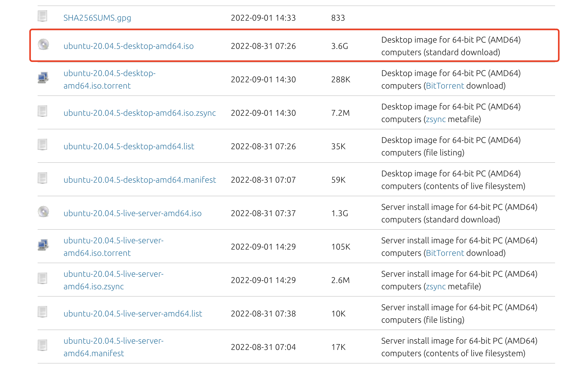This screenshot has width=588, height=369.
Task: Click the 288K size value
Action: 341,79
